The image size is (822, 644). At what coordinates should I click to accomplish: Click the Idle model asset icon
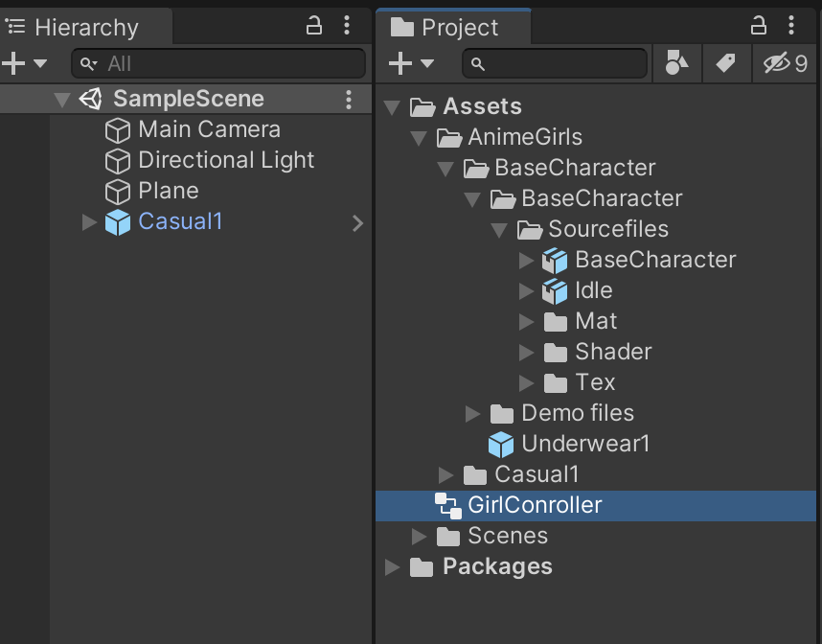(x=555, y=291)
